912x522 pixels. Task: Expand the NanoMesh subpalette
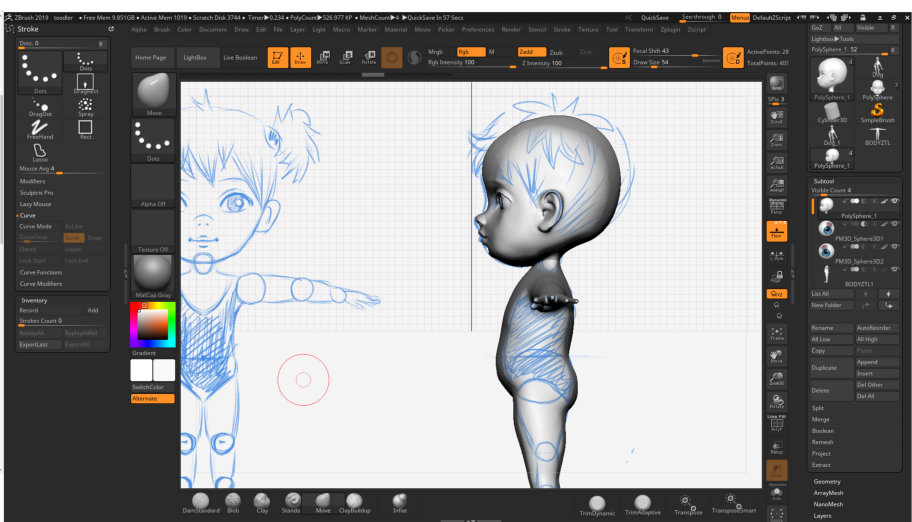tap(828, 505)
